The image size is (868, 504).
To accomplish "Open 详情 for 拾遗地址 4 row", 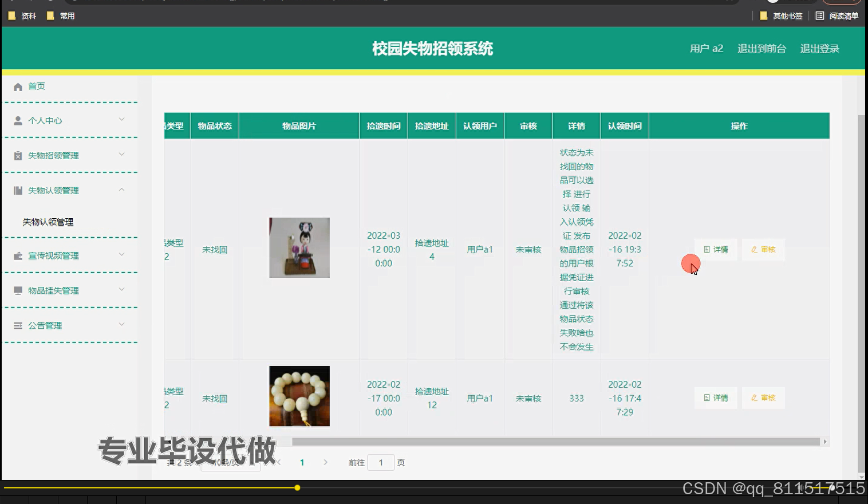I will 716,250.
